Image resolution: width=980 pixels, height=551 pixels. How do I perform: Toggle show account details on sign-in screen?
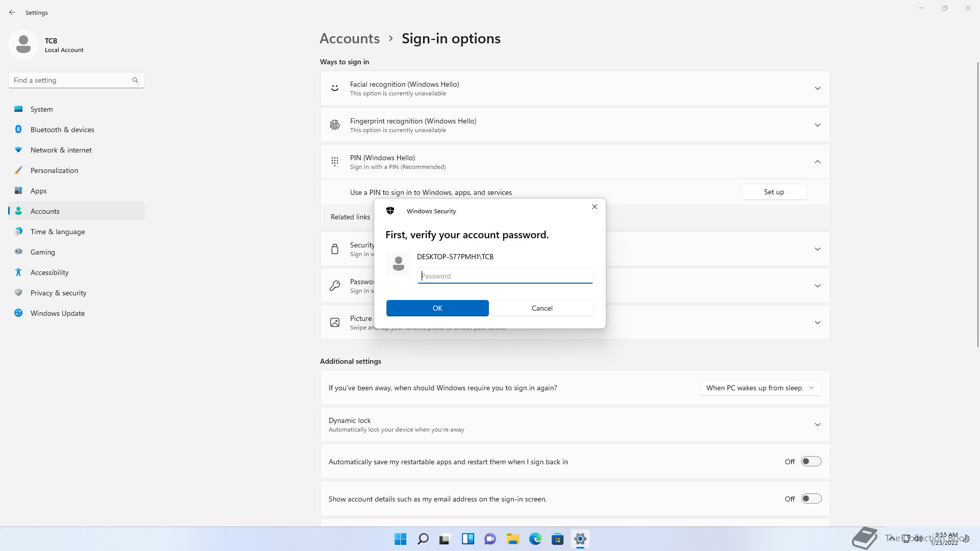click(x=811, y=498)
